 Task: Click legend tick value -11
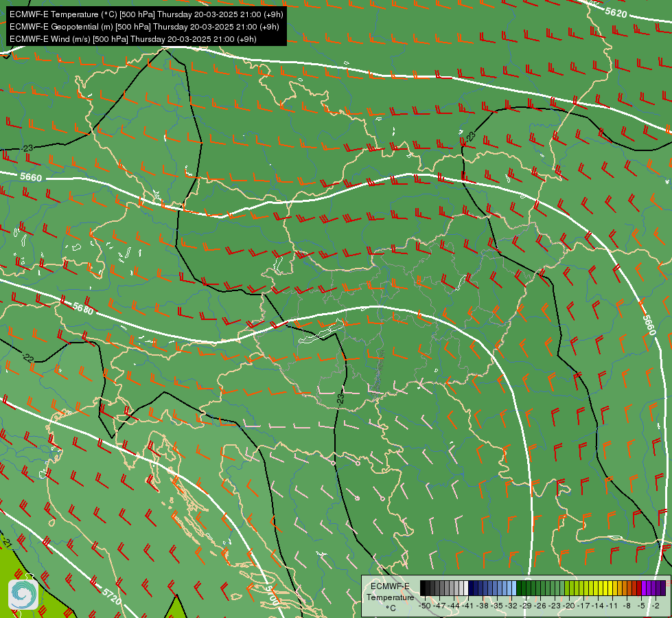pos(612,606)
